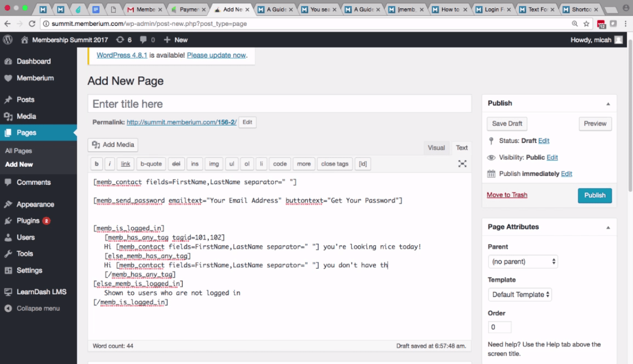Viewport: 633px width, 364px height.
Task: Insert image with img button
Action: [214, 164]
